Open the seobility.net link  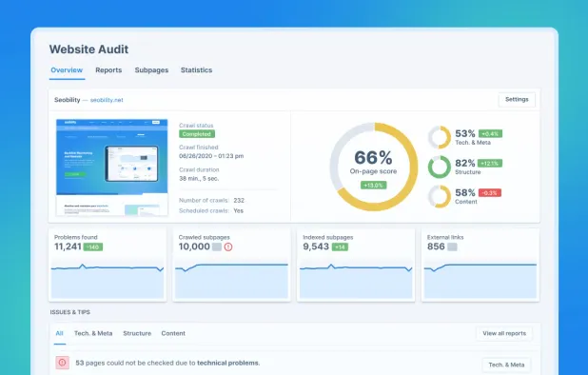(107, 100)
